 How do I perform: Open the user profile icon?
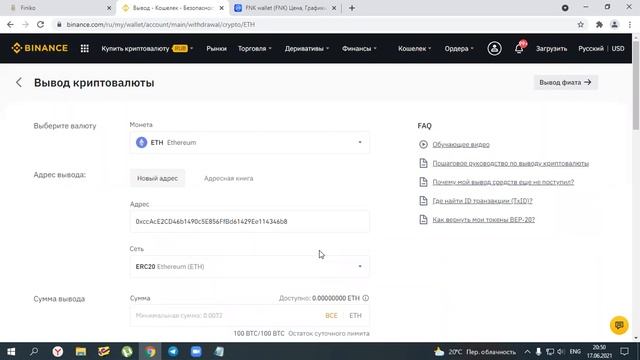coord(494,49)
